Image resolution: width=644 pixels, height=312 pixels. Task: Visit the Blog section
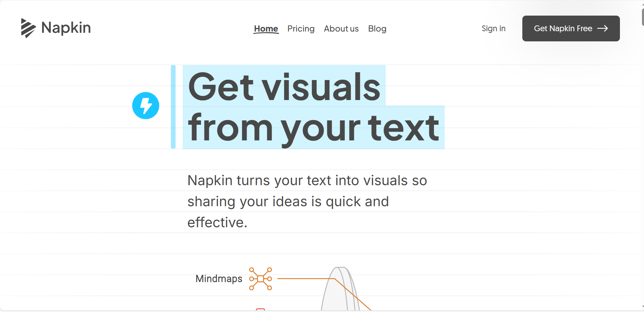coord(377,29)
